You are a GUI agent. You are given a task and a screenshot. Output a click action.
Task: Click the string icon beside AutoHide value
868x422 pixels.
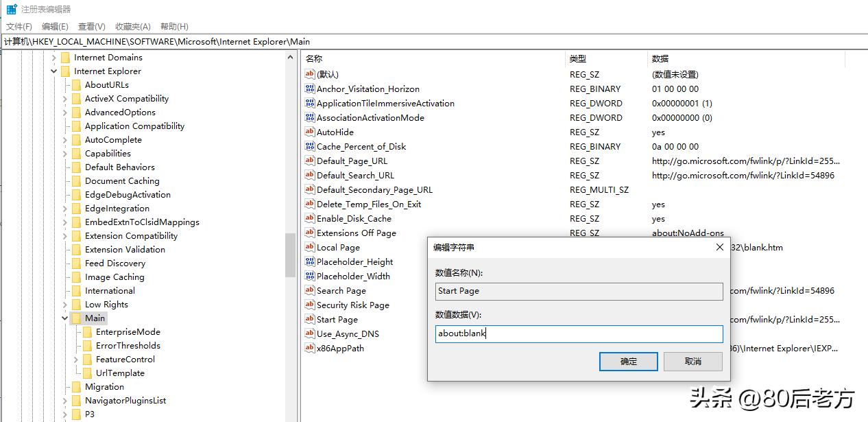pos(310,132)
